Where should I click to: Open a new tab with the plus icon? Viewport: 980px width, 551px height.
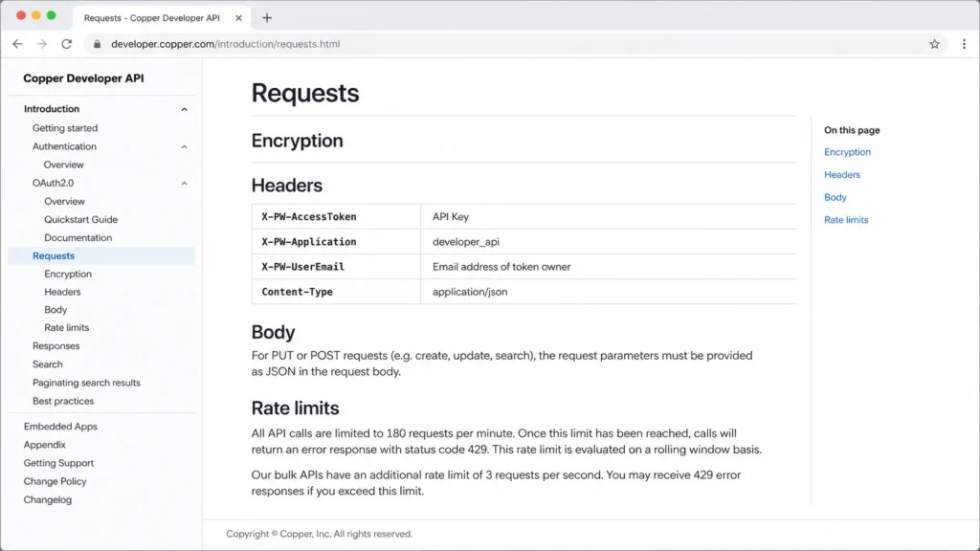267,18
